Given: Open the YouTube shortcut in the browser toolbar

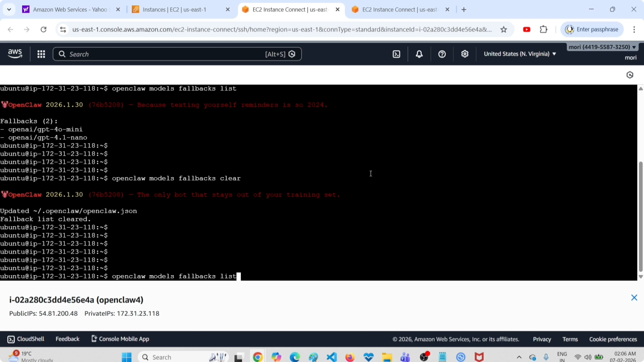Looking at the screenshot, I should pyautogui.click(x=527, y=29).
